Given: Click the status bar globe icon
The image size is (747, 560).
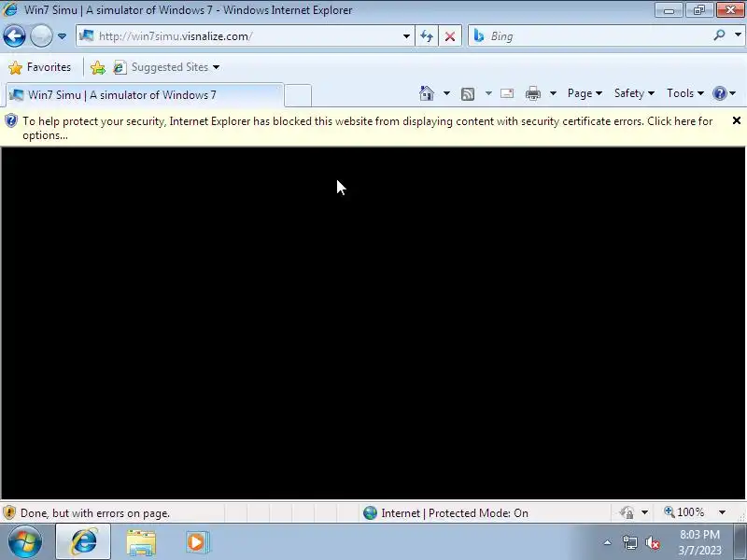Looking at the screenshot, I should [x=370, y=512].
